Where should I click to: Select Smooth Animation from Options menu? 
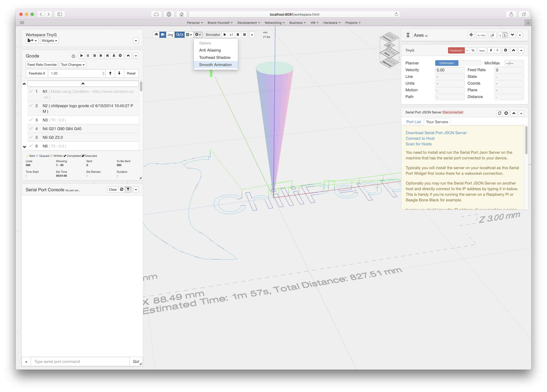(x=215, y=65)
